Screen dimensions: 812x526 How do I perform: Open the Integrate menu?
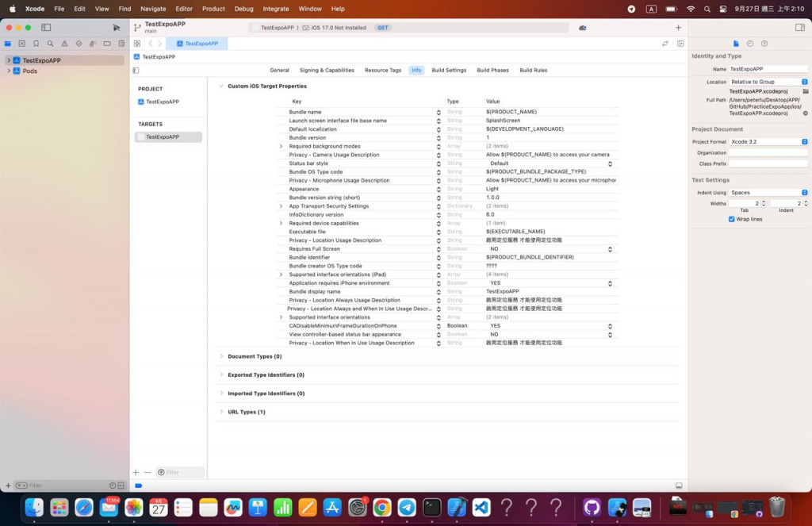pos(275,9)
